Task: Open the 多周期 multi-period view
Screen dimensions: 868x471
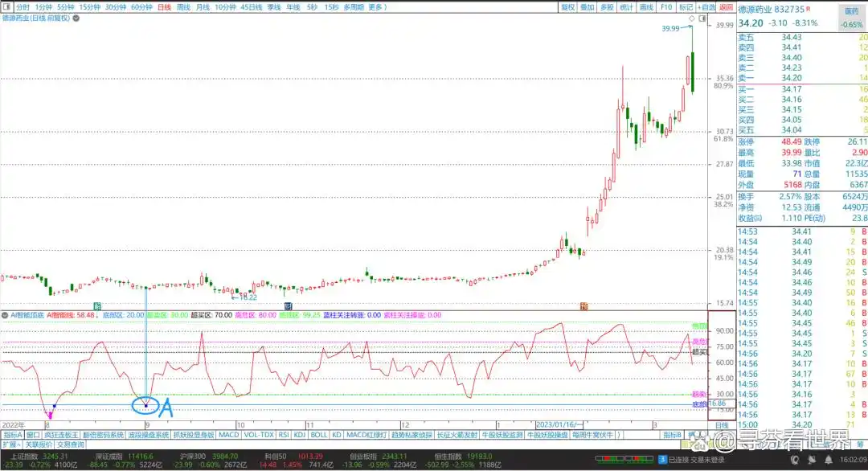Action: point(353,6)
